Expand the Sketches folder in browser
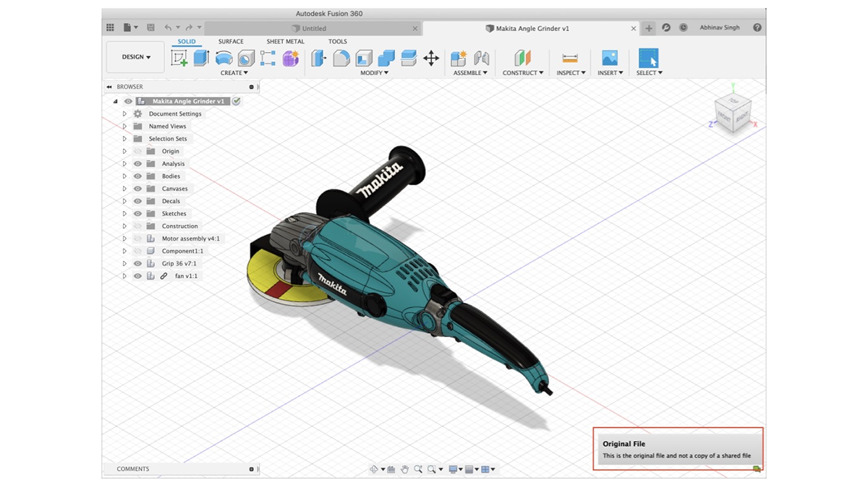The width and height of the screenshot is (868, 488). 124,214
